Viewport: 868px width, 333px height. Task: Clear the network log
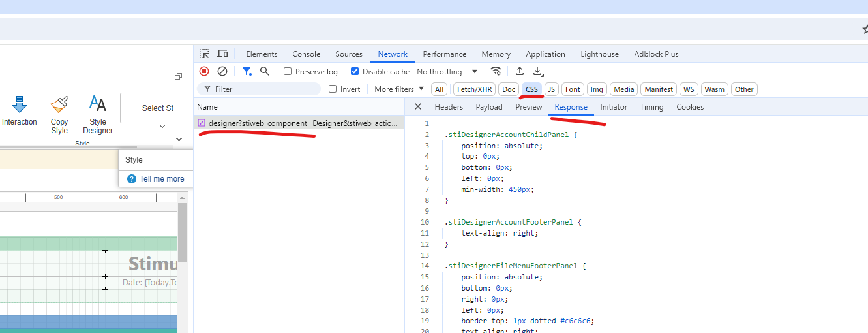(x=222, y=71)
